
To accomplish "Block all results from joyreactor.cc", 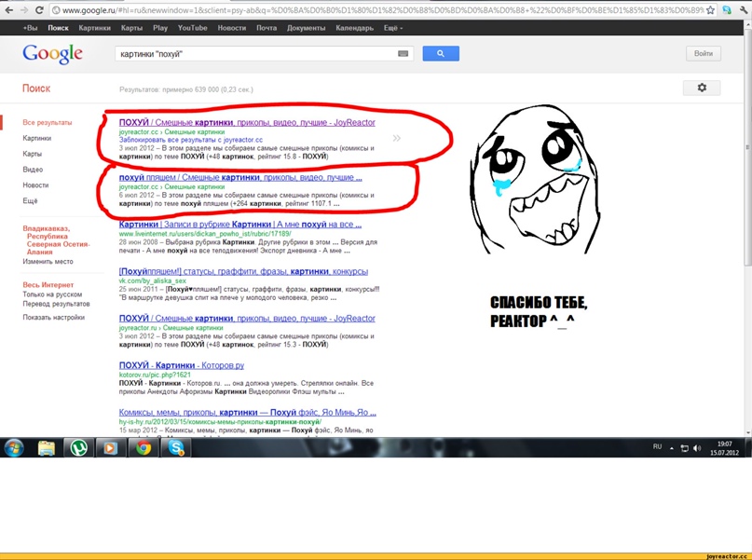I will pos(191,140).
